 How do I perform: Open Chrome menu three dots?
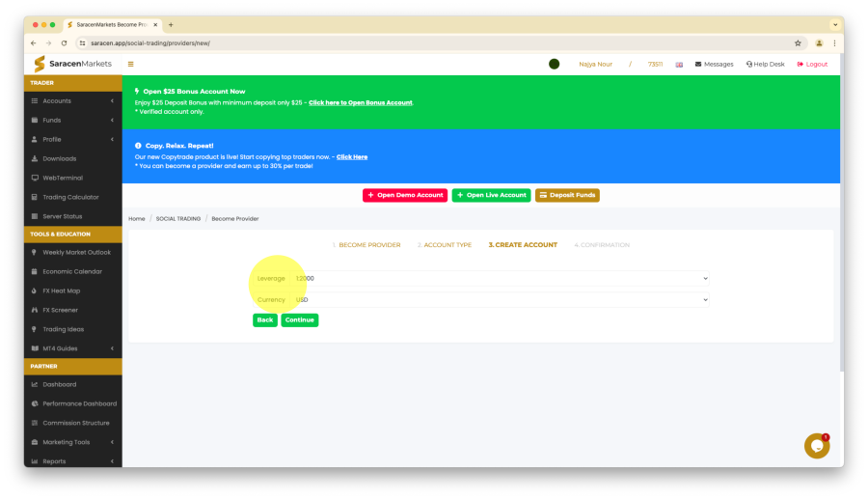point(835,43)
